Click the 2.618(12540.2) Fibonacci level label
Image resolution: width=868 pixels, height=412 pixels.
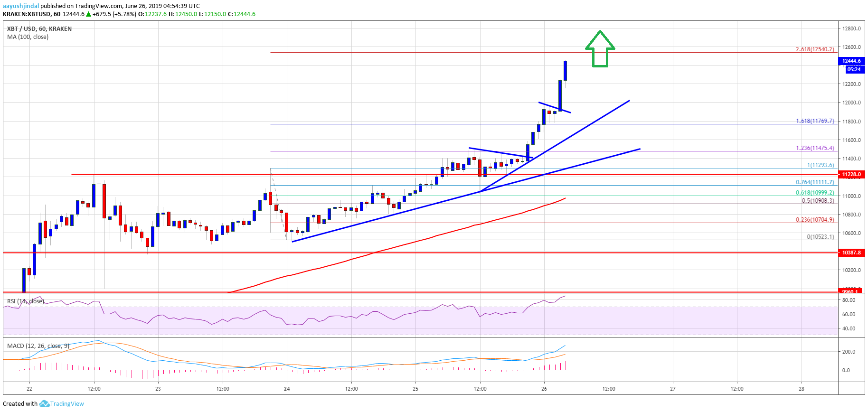coord(815,49)
